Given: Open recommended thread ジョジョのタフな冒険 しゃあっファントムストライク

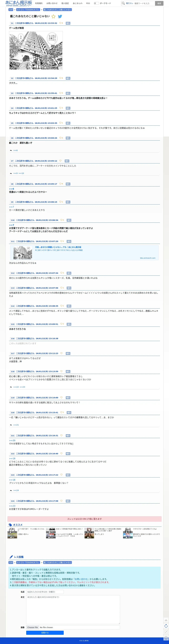Looking at the screenshot, I should [x=69, y=535].
